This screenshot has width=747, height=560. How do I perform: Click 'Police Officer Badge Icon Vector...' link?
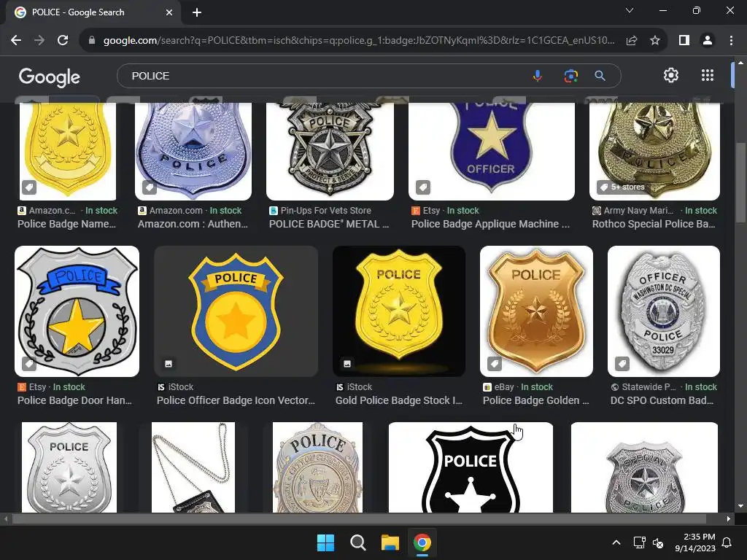point(236,400)
